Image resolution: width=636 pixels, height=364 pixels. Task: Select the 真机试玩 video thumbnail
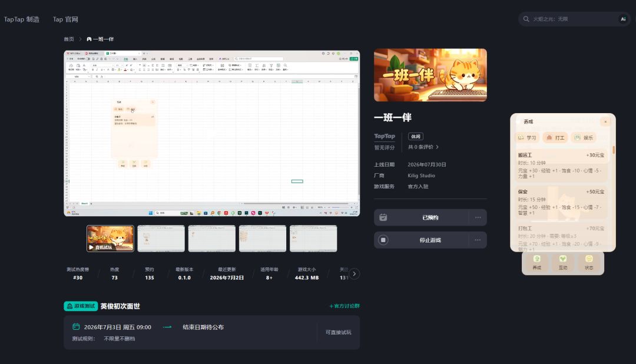coord(110,239)
